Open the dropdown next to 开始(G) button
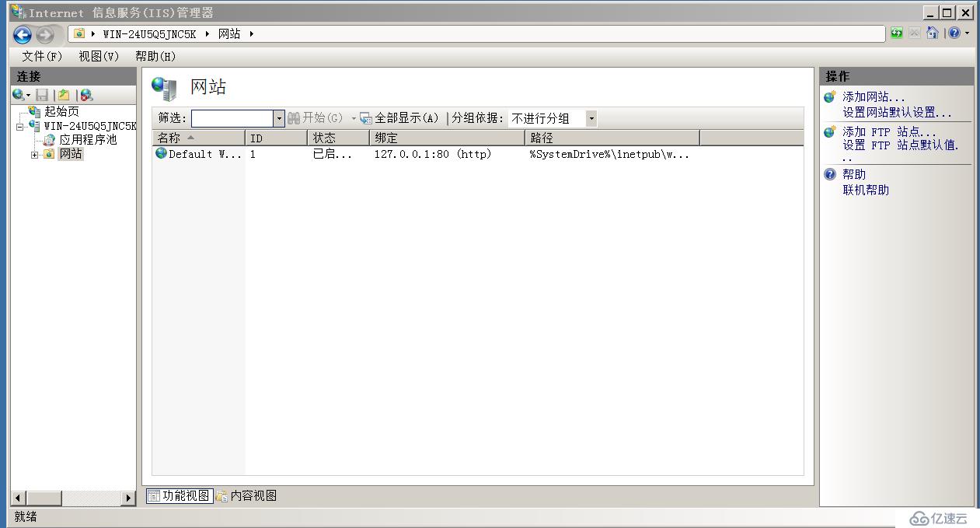The width and height of the screenshot is (980, 528). (354, 118)
